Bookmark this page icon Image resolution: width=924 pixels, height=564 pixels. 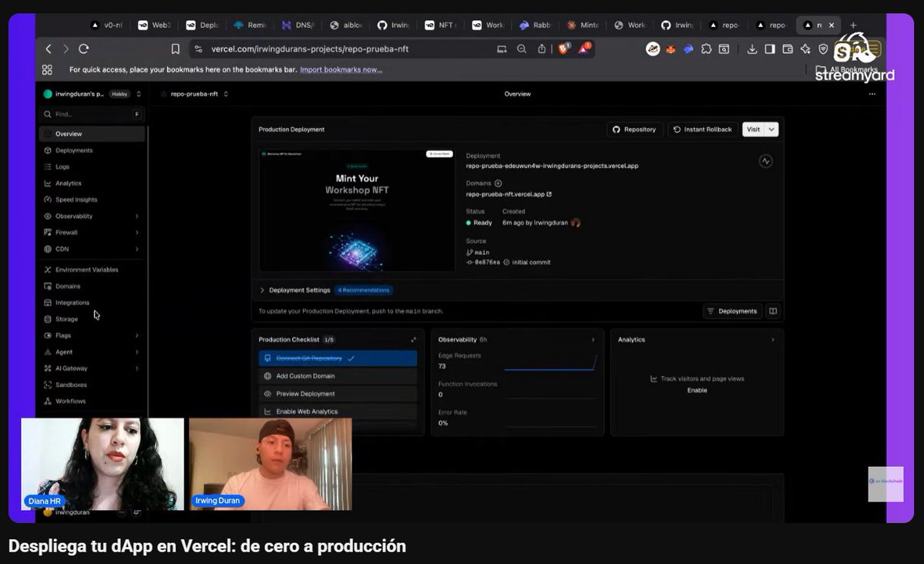pos(175,49)
